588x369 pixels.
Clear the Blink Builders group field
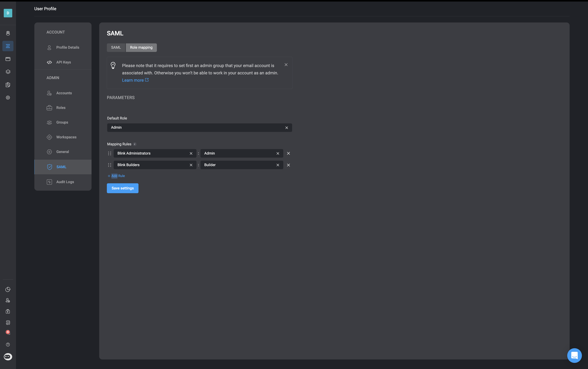(x=191, y=165)
